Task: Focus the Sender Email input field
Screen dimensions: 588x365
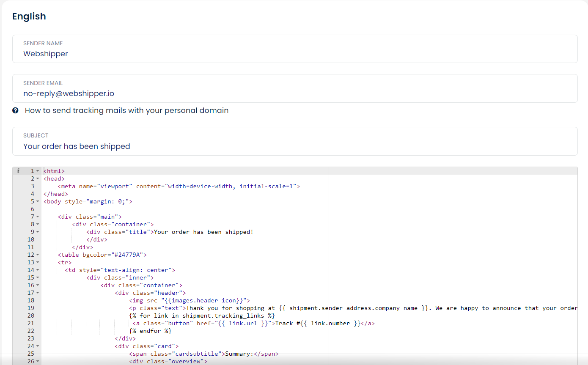Action: tap(294, 93)
